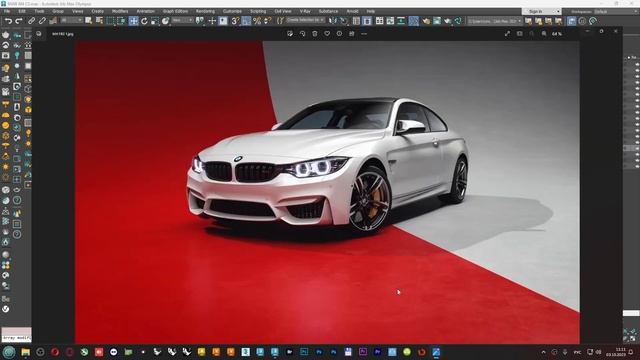Open Edit Named Selection Sets
This screenshot has width=640, height=360.
(x=280, y=21)
